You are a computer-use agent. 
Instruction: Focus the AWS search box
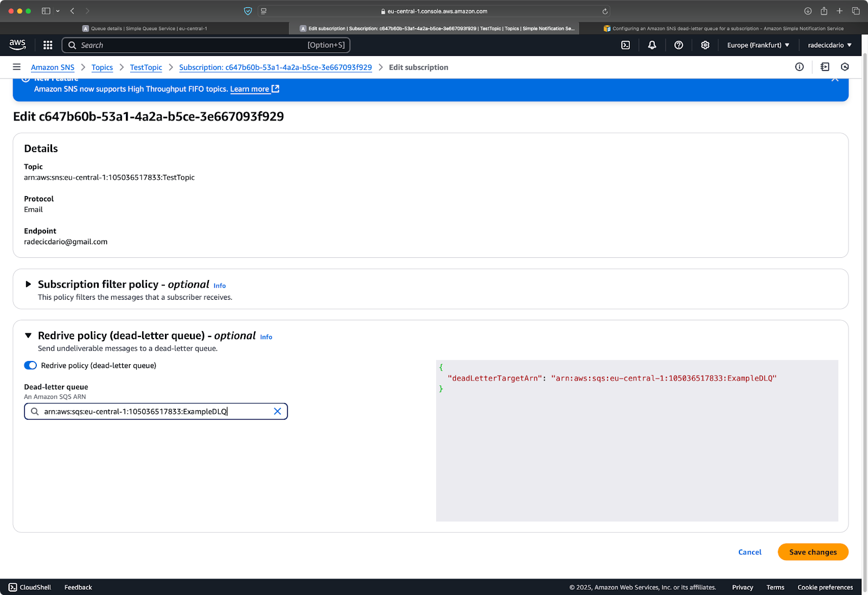206,45
